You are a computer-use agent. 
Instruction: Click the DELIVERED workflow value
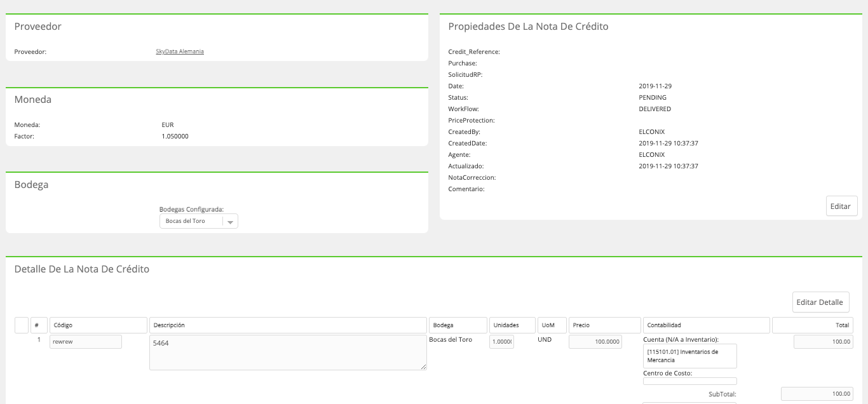[654, 109]
